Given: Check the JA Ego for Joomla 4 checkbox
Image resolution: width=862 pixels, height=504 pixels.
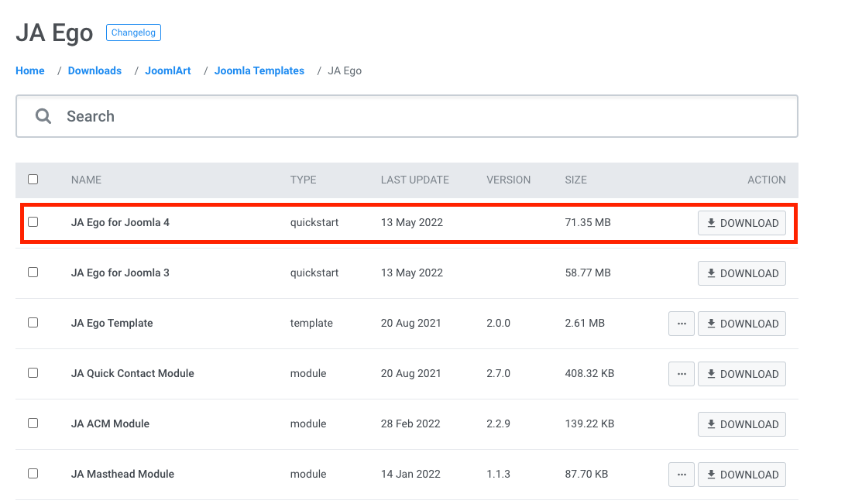Looking at the screenshot, I should coord(33,222).
